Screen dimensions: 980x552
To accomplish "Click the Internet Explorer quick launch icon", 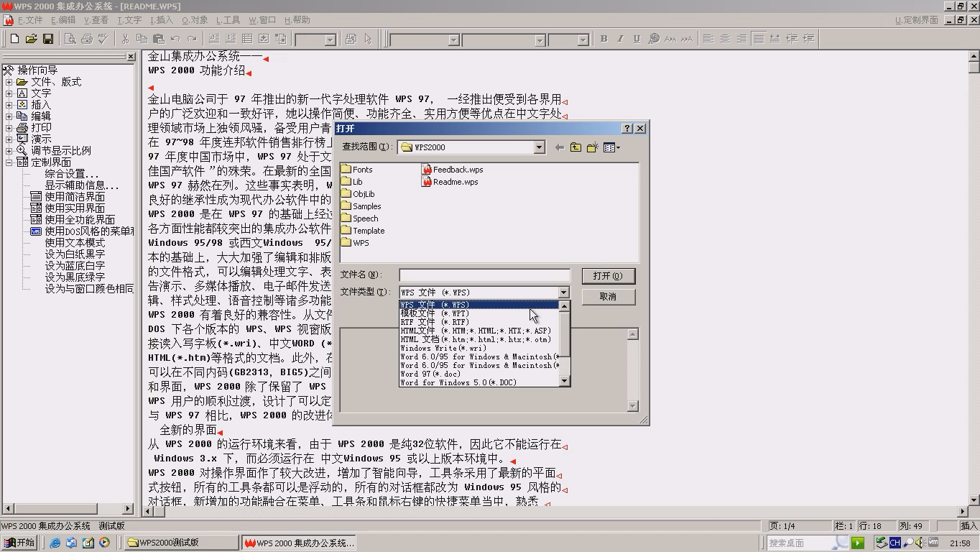I will pyautogui.click(x=55, y=543).
